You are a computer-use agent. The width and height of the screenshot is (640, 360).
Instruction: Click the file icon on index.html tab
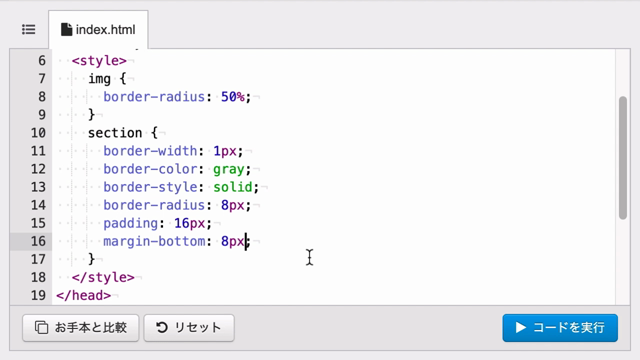pyautogui.click(x=67, y=29)
